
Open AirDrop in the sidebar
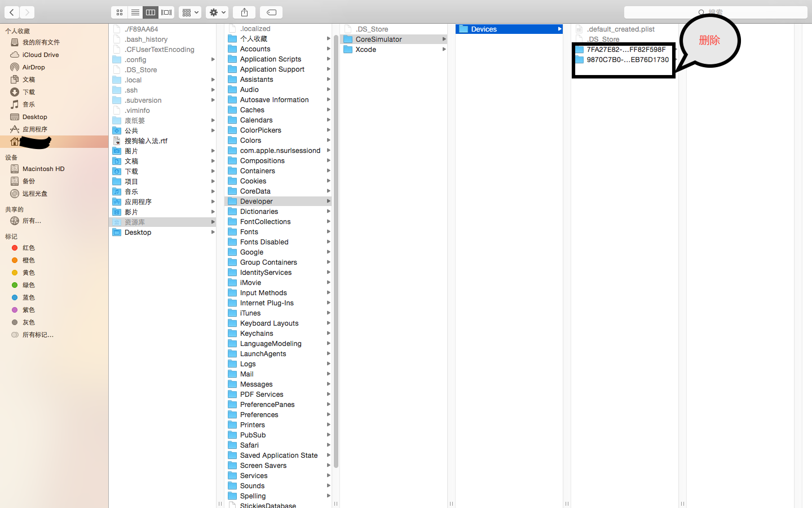click(x=54, y=67)
